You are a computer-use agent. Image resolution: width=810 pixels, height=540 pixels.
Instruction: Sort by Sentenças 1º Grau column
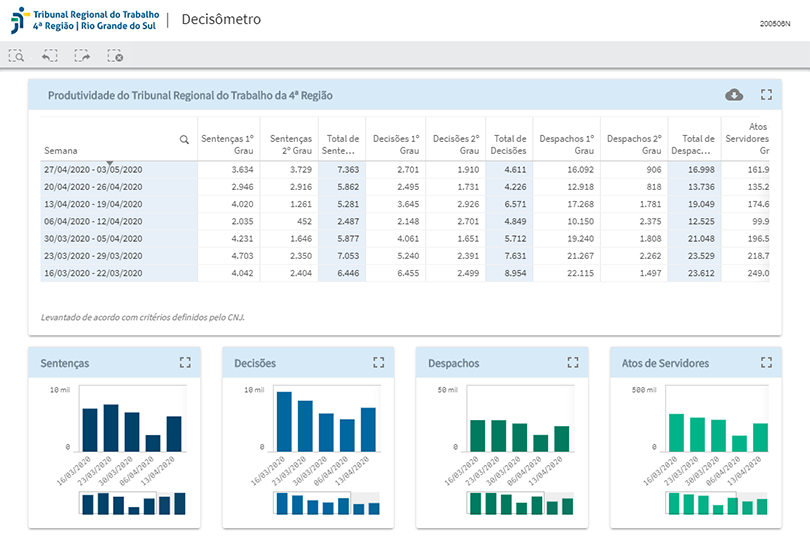(228, 144)
